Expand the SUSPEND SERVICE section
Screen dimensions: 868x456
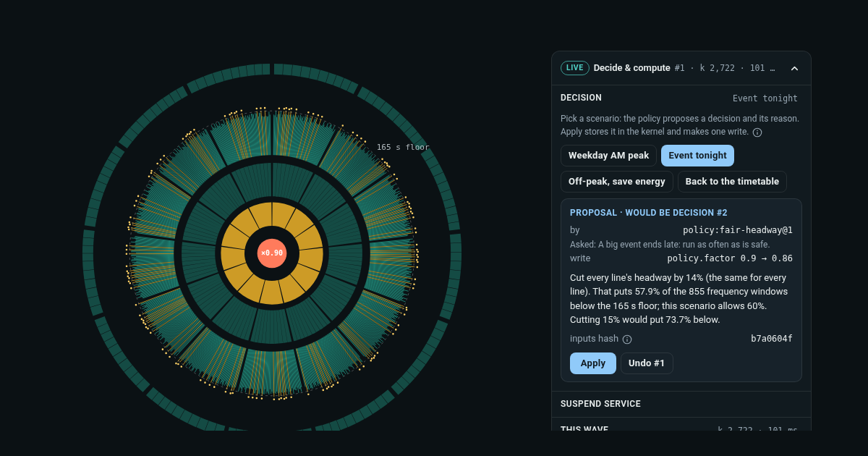681,404
